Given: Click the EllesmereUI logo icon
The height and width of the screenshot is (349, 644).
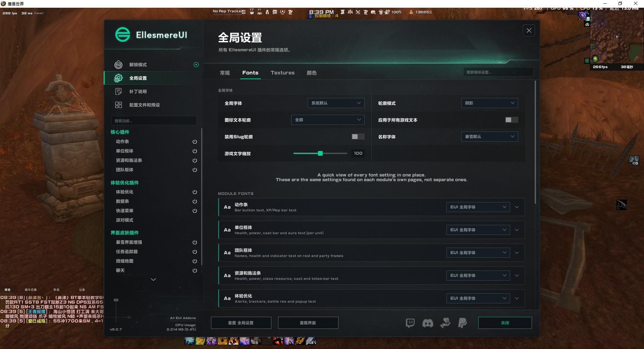Looking at the screenshot, I should coord(122,35).
